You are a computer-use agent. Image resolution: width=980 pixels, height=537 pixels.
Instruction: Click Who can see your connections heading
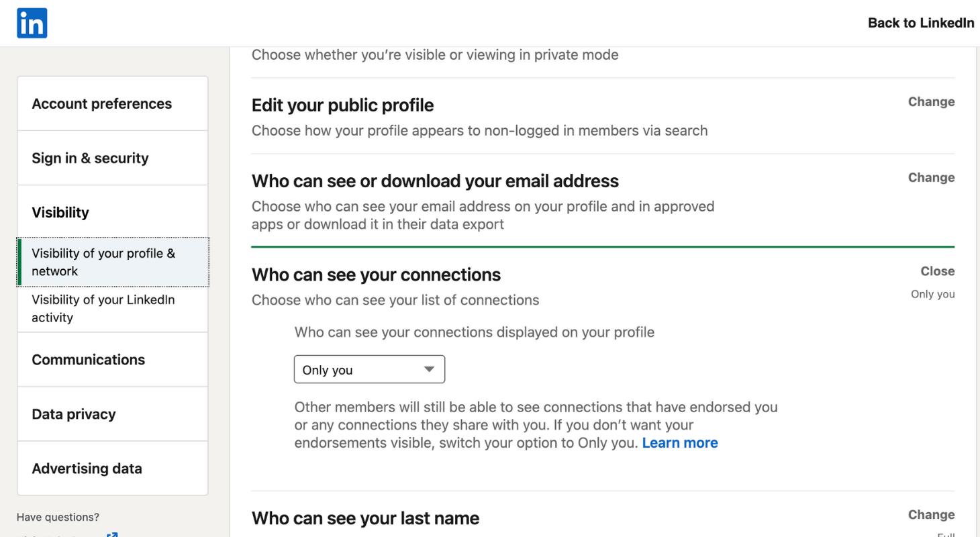[376, 275]
